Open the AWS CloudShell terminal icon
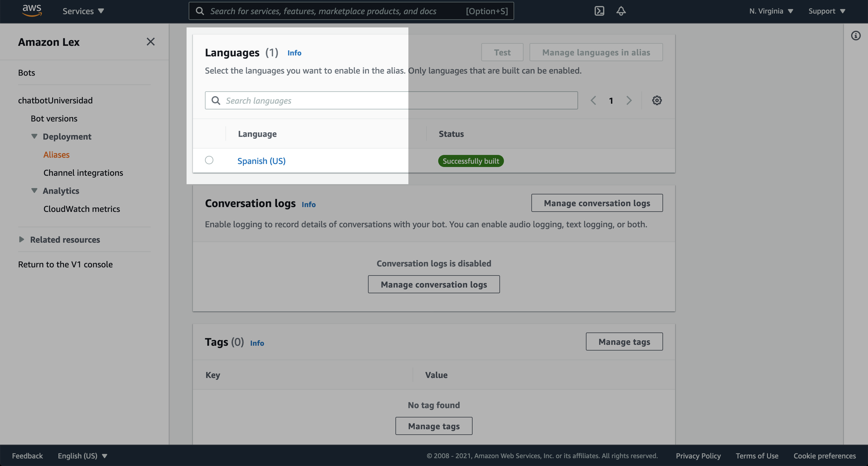The image size is (868, 466). point(599,11)
